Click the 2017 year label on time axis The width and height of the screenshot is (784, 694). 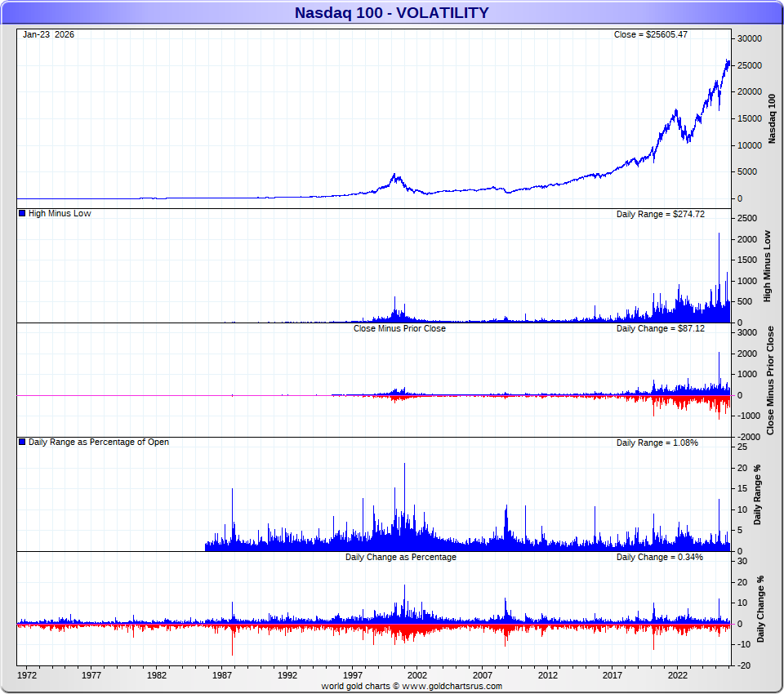(x=612, y=675)
